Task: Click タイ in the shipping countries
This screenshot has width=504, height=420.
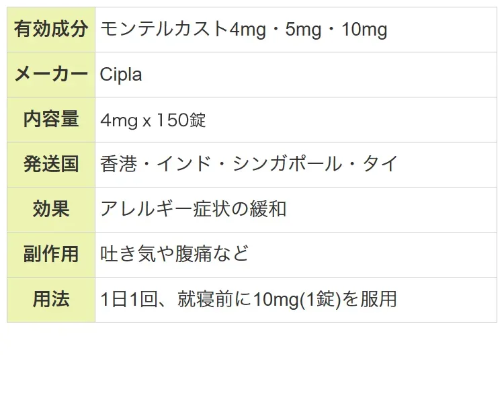Action: [x=380, y=164]
